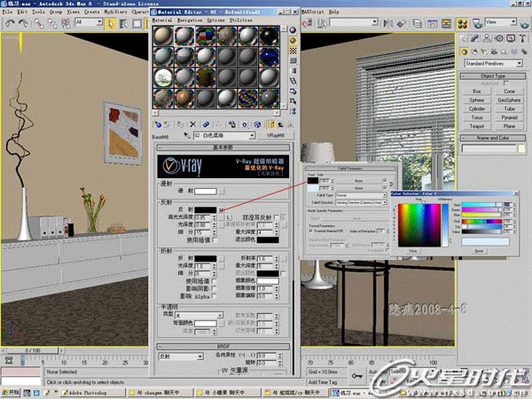The height and width of the screenshot is (399, 532).
Task: Create a Box primitive
Action: coord(477,91)
